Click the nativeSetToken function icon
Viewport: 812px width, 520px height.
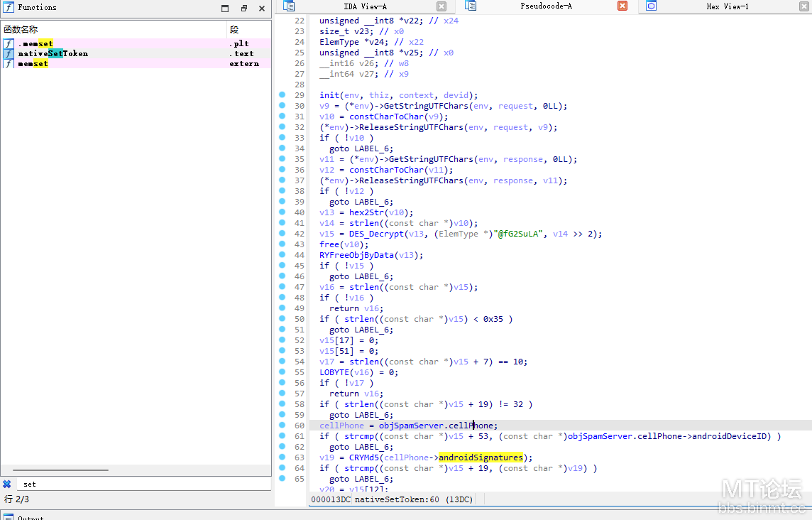pos(9,53)
